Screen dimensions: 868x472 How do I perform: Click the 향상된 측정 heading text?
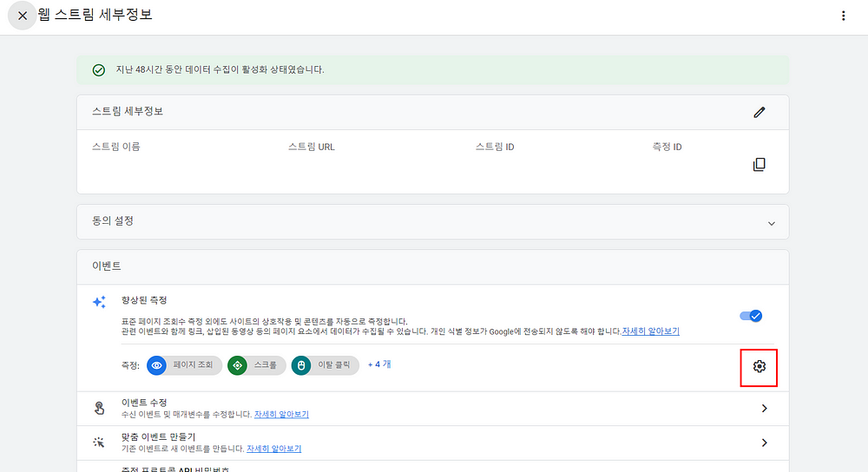[144, 300]
